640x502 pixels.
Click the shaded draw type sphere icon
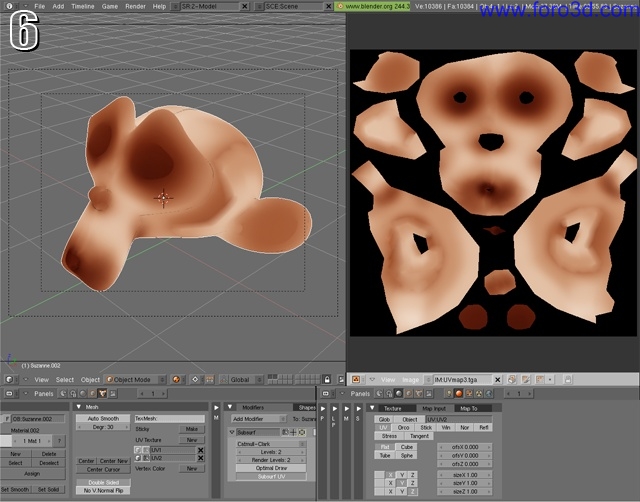pyautogui.click(x=176, y=380)
